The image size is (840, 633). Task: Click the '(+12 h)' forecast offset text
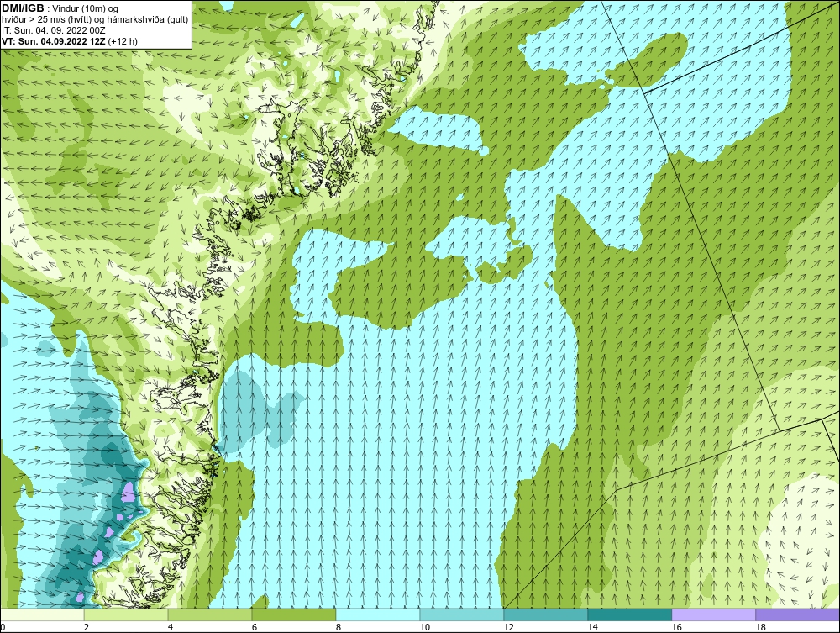coord(123,41)
